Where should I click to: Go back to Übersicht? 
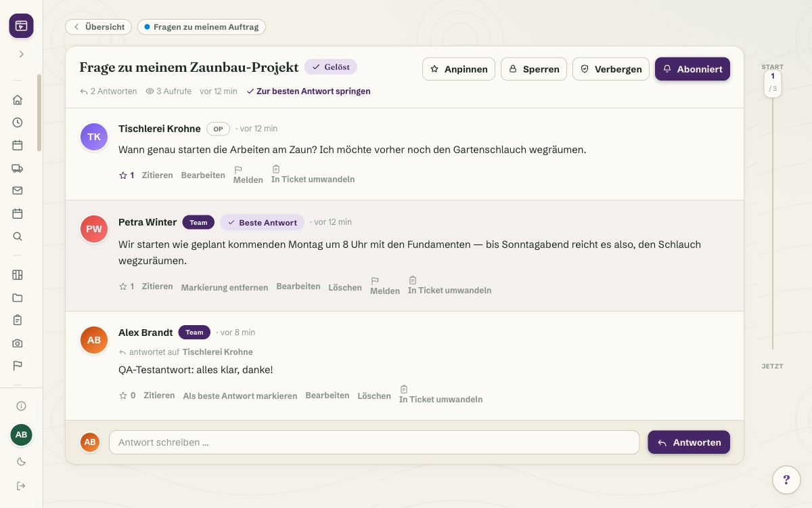[99, 26]
